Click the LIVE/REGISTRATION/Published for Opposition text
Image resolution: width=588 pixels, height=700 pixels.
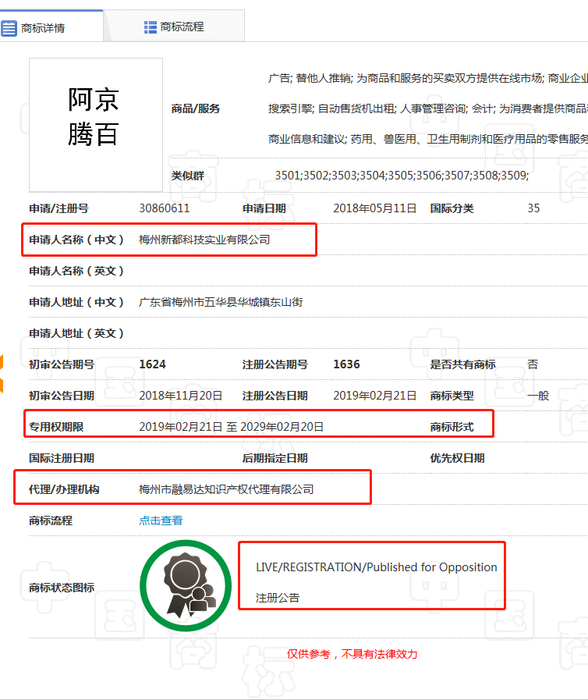pyautogui.click(x=376, y=567)
